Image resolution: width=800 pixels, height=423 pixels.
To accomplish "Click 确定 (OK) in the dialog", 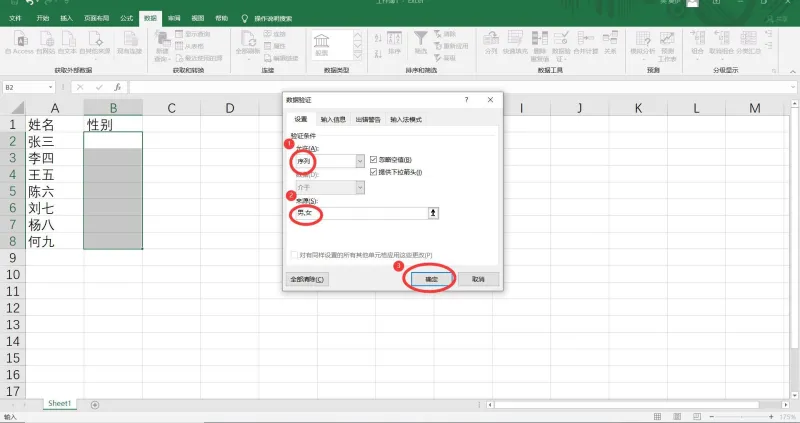I will 431,279.
